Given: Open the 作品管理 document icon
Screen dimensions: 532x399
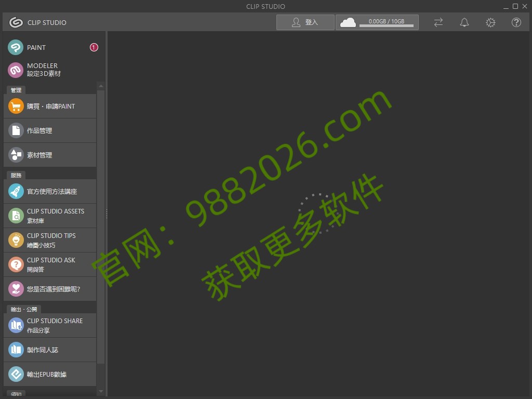Looking at the screenshot, I should 16,130.
